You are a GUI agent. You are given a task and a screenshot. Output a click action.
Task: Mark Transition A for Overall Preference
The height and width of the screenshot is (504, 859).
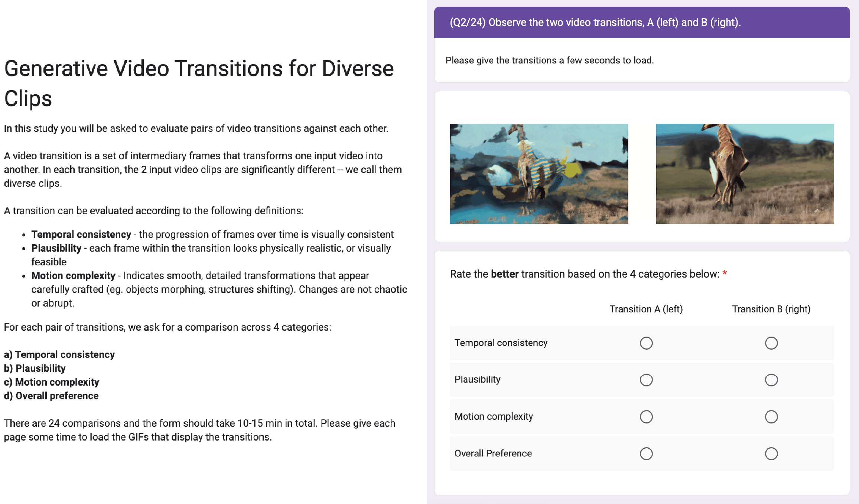[646, 454]
